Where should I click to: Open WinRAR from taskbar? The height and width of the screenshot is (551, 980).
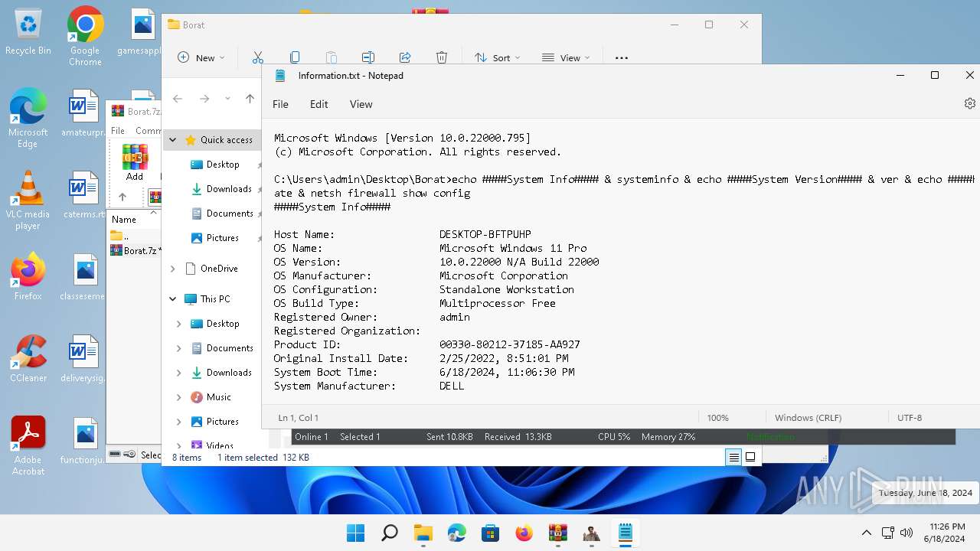click(557, 533)
